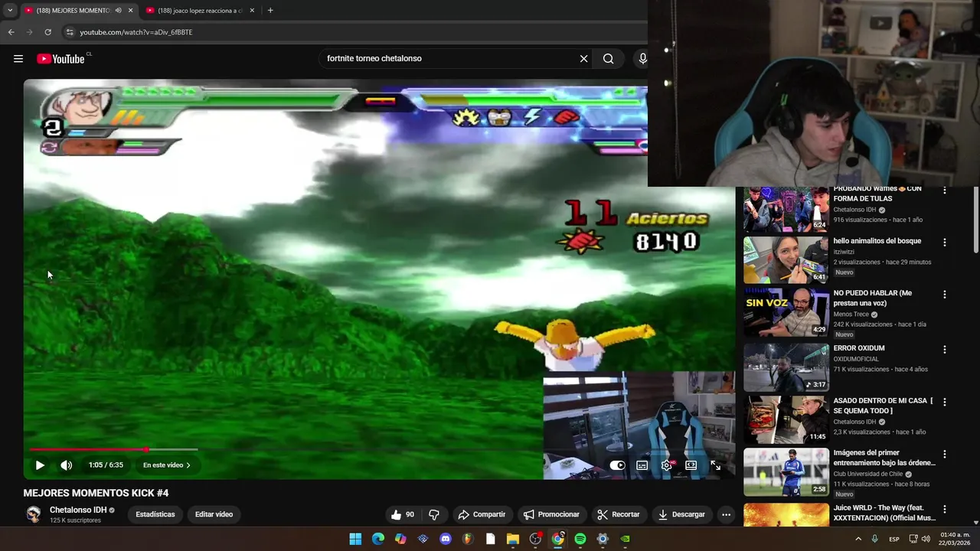Click the Chetalonso IDH channel avatar
Image resolution: width=980 pixels, height=551 pixels.
34,514
